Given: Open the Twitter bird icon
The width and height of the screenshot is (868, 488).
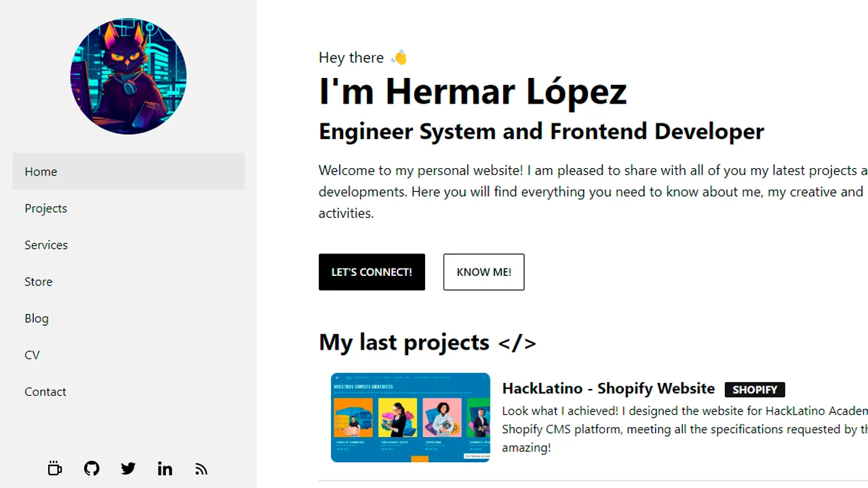Looking at the screenshot, I should [128, 468].
